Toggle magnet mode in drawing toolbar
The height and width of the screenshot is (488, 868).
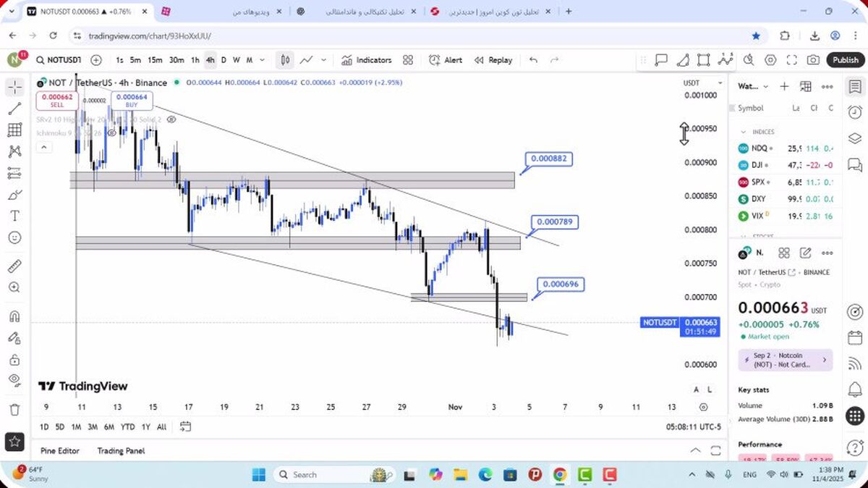tap(14, 316)
